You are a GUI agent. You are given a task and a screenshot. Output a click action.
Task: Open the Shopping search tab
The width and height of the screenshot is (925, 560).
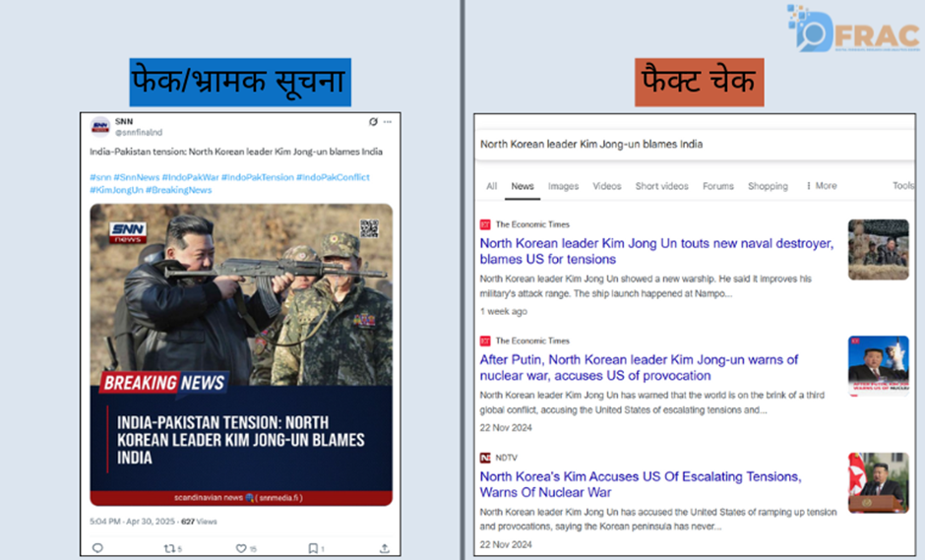click(768, 186)
